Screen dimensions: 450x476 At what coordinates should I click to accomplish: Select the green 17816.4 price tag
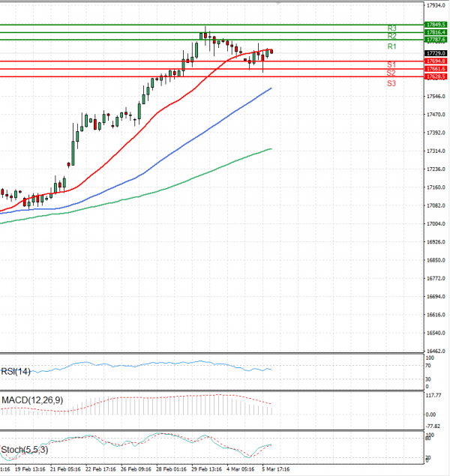coord(436,32)
